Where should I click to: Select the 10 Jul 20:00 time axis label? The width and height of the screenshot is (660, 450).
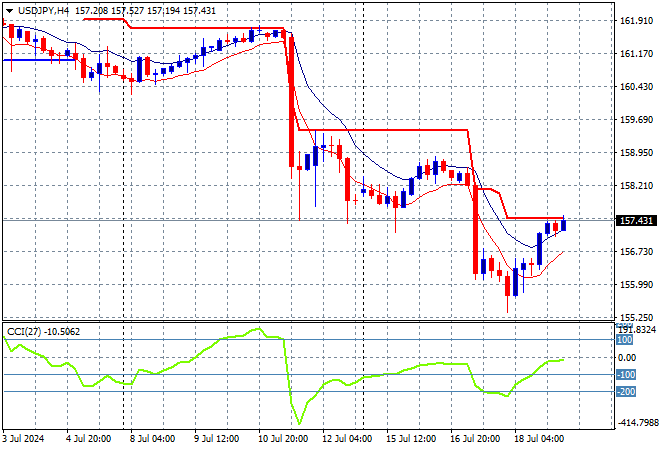coord(283,439)
